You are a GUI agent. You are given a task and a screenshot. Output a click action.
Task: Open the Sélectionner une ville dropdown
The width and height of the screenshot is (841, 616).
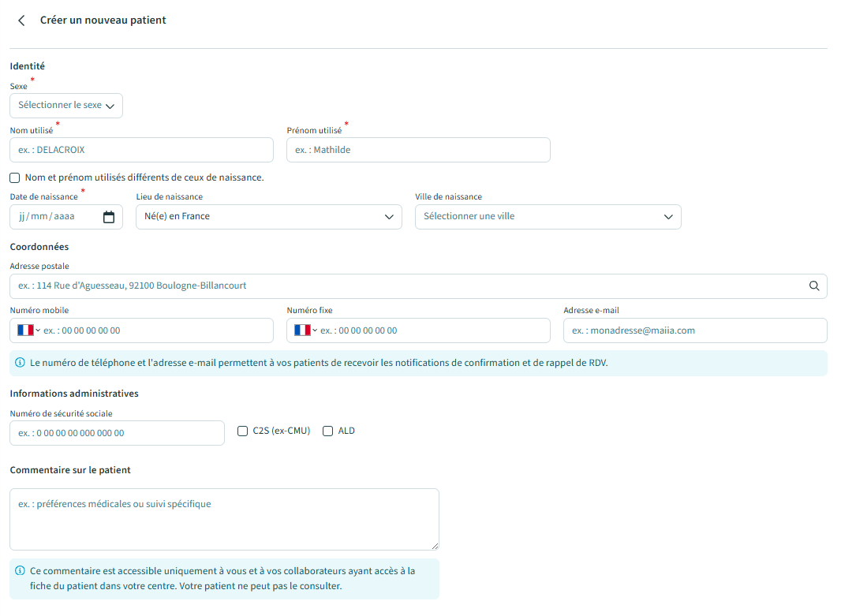point(548,217)
